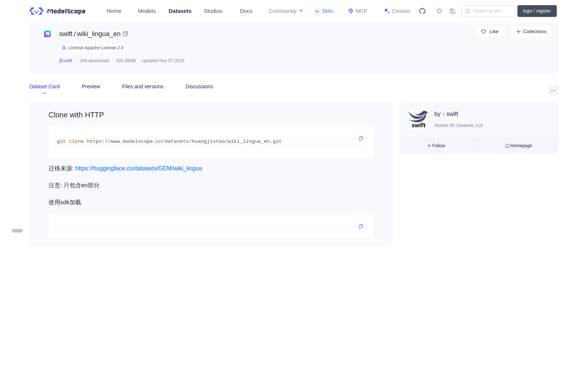Click the Skills icon link
Viewport: 588px width, 368px height.
[324, 11]
